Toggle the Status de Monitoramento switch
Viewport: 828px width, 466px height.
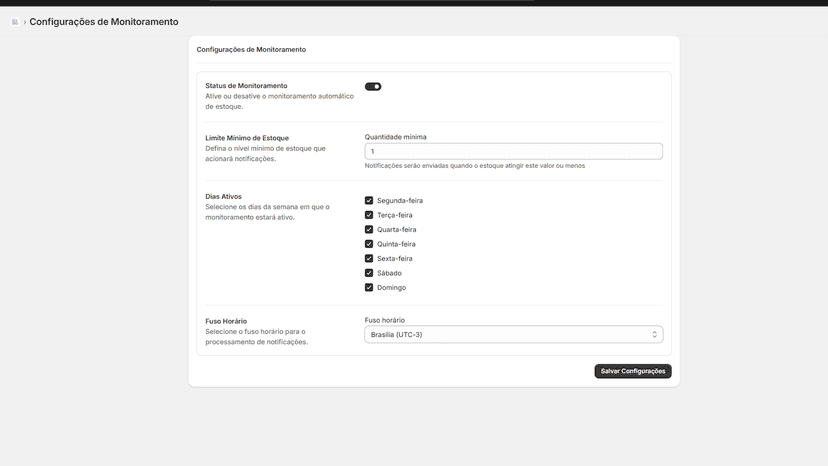(x=373, y=87)
